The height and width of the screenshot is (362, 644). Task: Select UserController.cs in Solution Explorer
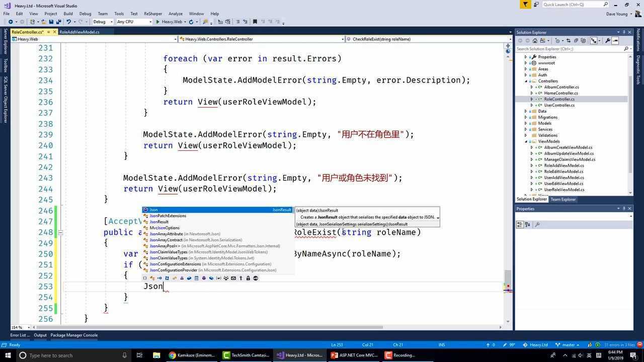tap(559, 105)
